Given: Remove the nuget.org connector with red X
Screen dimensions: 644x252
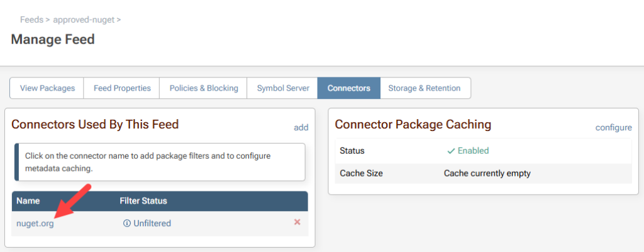Looking at the screenshot, I should click(297, 222).
